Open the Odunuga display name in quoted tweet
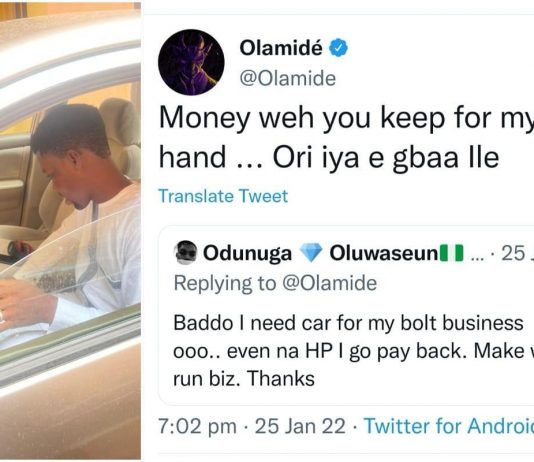Screen dimensions: 534x462 [247, 253]
